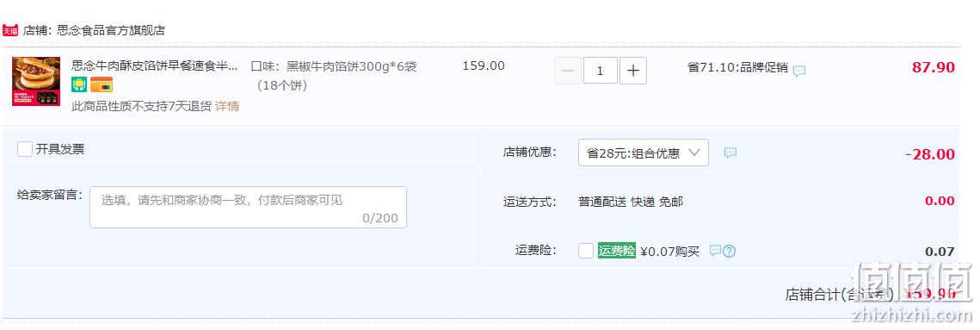Click the comment bubble next to 组合优惠 dropdown

[x=730, y=153]
